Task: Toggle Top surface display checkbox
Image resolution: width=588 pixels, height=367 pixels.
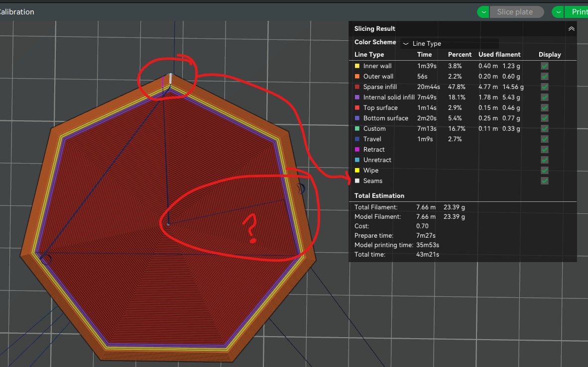Action: coord(545,108)
